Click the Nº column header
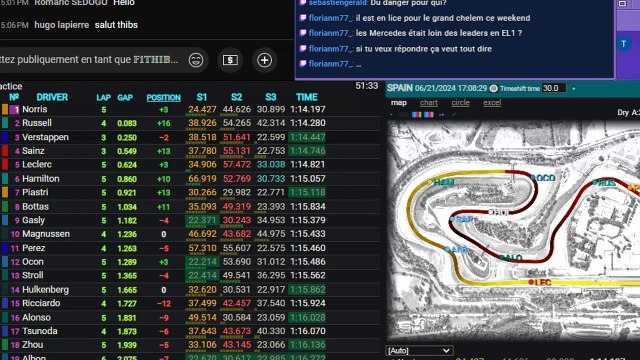 pos(14,97)
